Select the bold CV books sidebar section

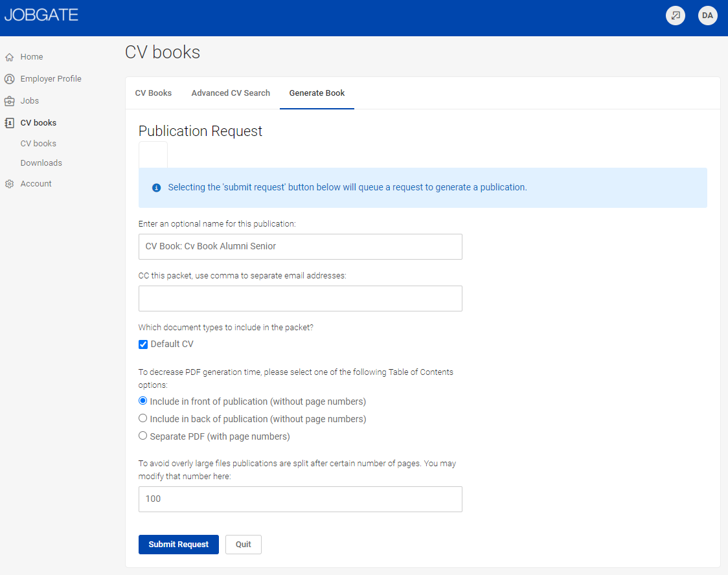38,123
